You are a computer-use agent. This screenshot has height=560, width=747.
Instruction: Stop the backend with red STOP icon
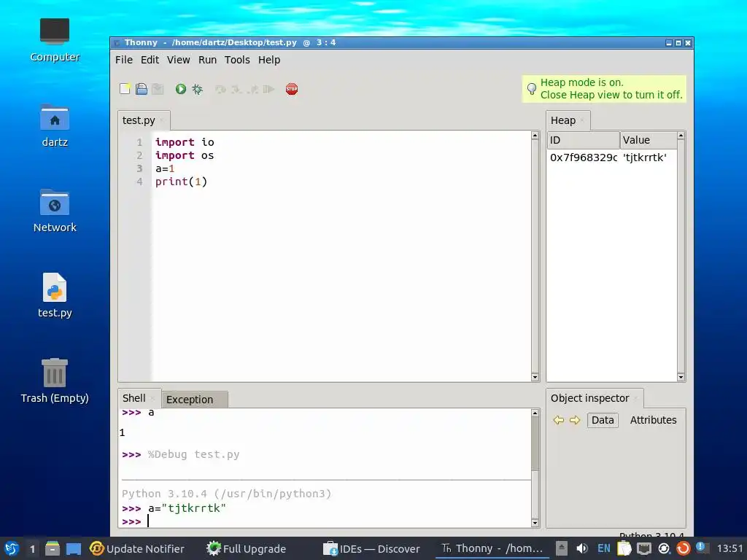(x=292, y=89)
